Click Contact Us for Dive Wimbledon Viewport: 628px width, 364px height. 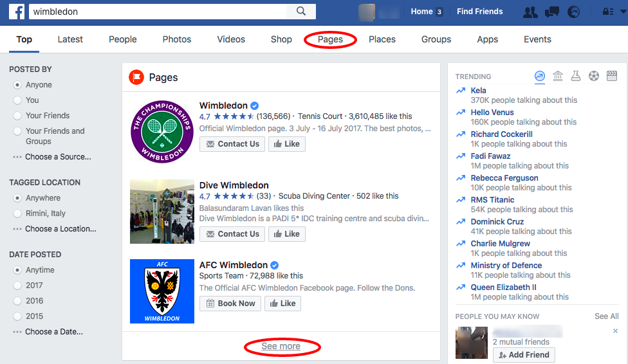[x=232, y=234]
